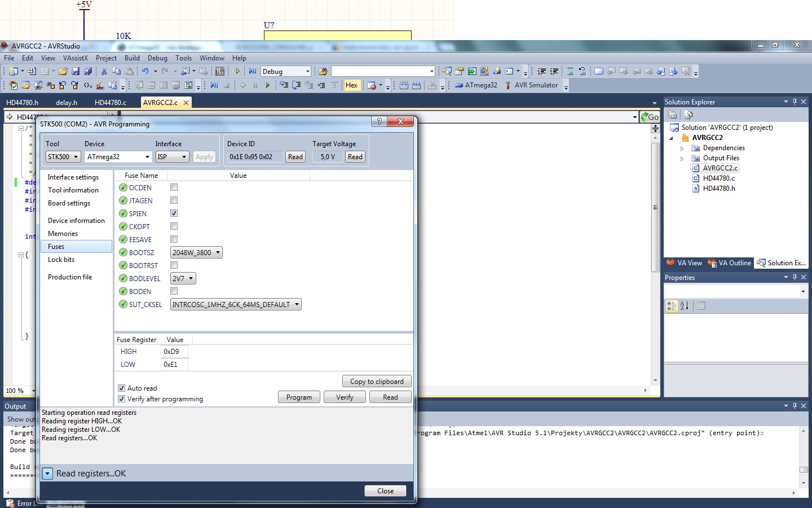
Task: Enable the JTAGEN fuse checkbox
Action: coord(174,200)
